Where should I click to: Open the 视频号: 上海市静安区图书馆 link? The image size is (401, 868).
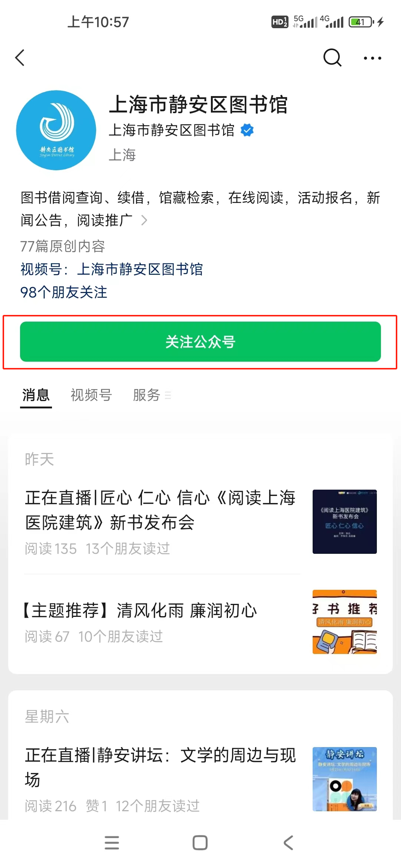click(112, 269)
